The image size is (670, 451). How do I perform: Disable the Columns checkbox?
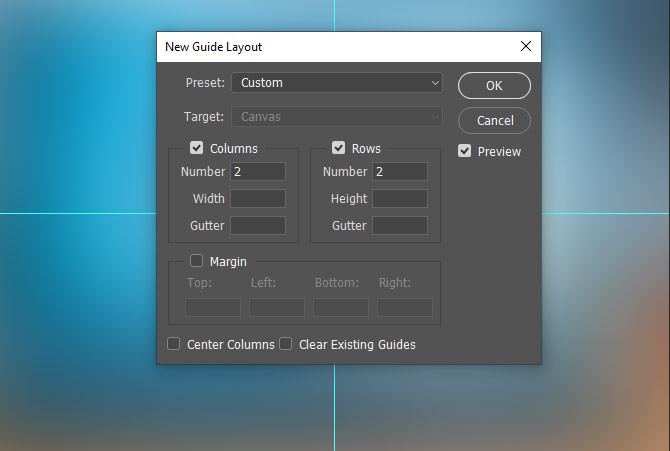click(197, 148)
